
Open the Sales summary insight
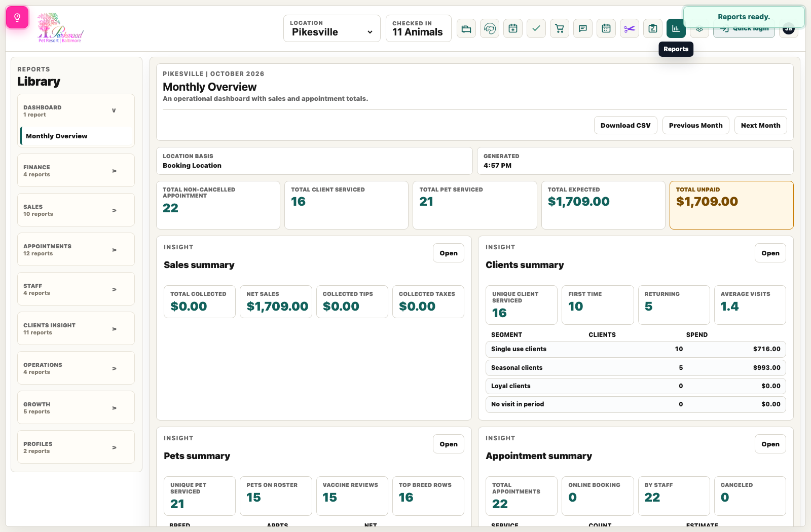tap(449, 253)
